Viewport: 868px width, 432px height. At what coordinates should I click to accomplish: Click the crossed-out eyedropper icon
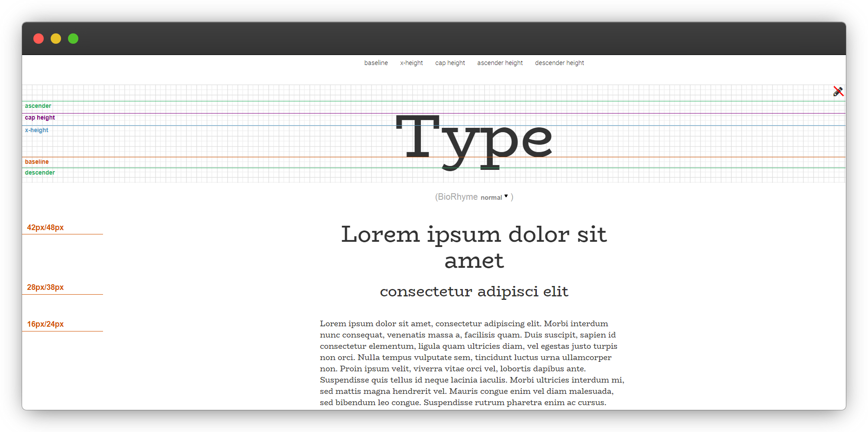point(838,91)
